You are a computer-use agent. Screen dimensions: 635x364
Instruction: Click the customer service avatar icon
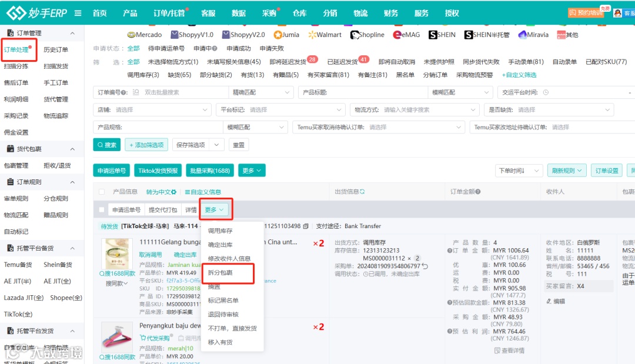pos(617,13)
